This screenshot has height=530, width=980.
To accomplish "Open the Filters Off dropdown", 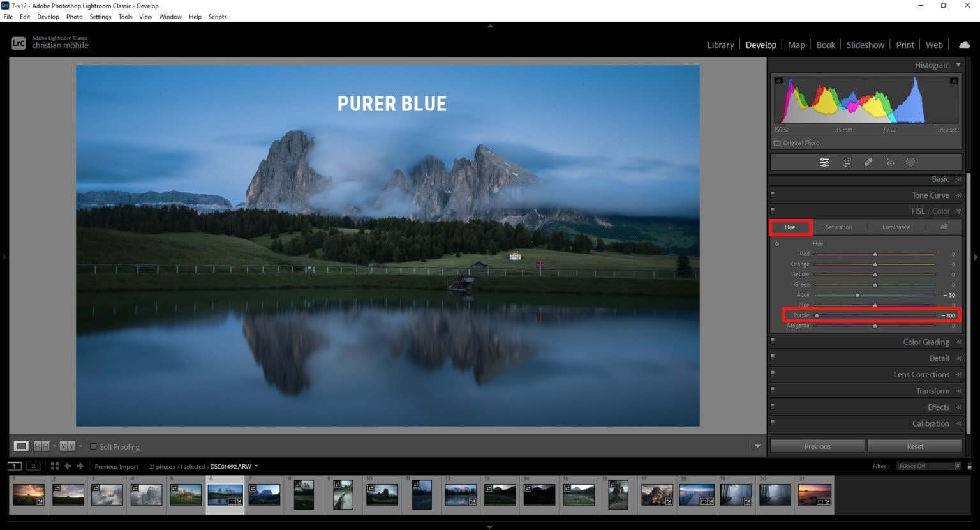I will pos(928,466).
